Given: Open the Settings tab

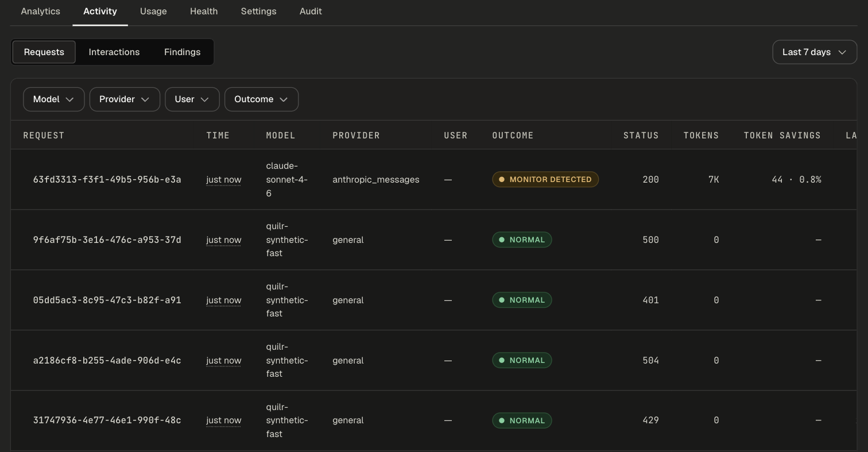Looking at the screenshot, I should 258,11.
